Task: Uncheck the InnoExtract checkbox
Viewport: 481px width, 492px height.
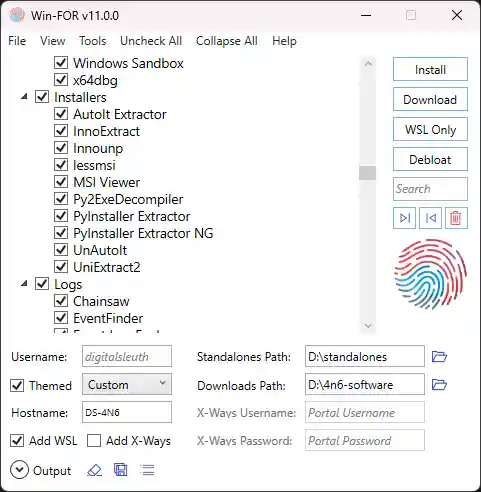Action: coord(61,131)
